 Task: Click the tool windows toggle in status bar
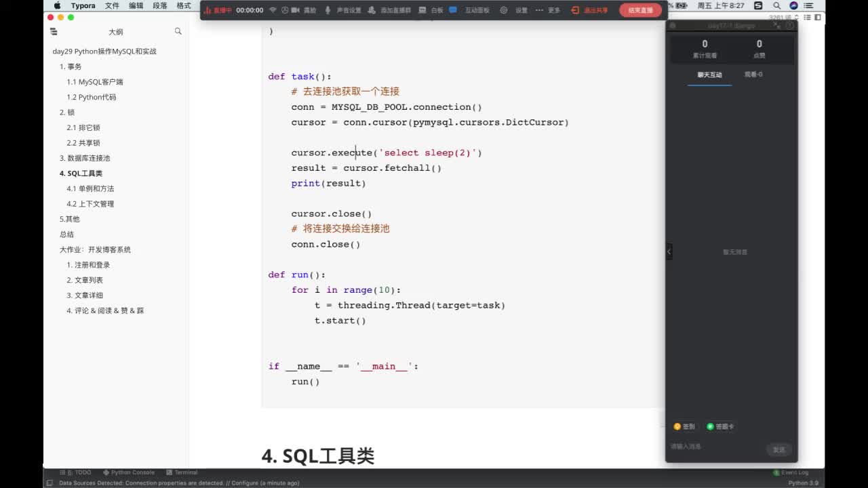click(x=50, y=483)
